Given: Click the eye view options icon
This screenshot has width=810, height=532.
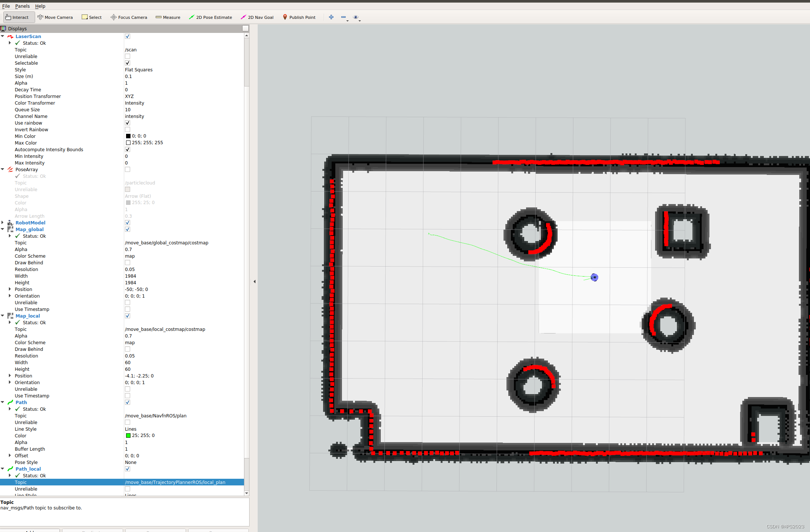Looking at the screenshot, I should click(356, 17).
